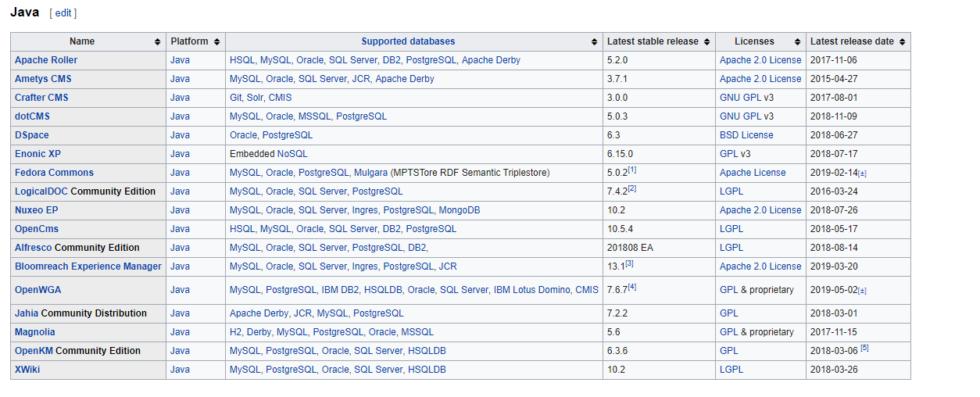Select release date 2017-11-06

tap(834, 60)
